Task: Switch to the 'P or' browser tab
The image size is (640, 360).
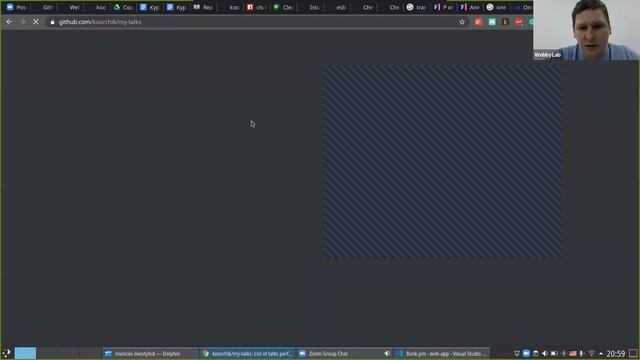Action: (443, 7)
